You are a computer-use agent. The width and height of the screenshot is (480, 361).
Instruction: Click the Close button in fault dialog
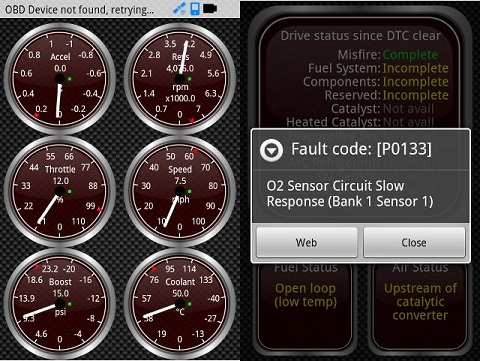(414, 242)
